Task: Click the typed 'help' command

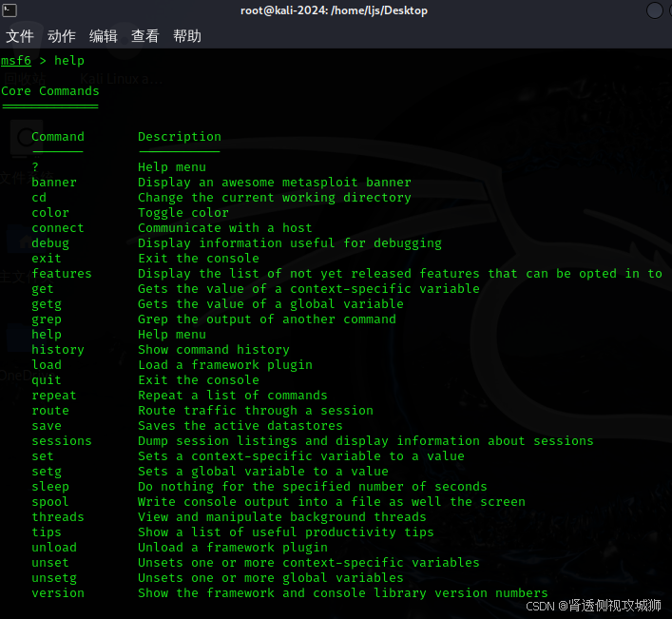Action: (69, 61)
